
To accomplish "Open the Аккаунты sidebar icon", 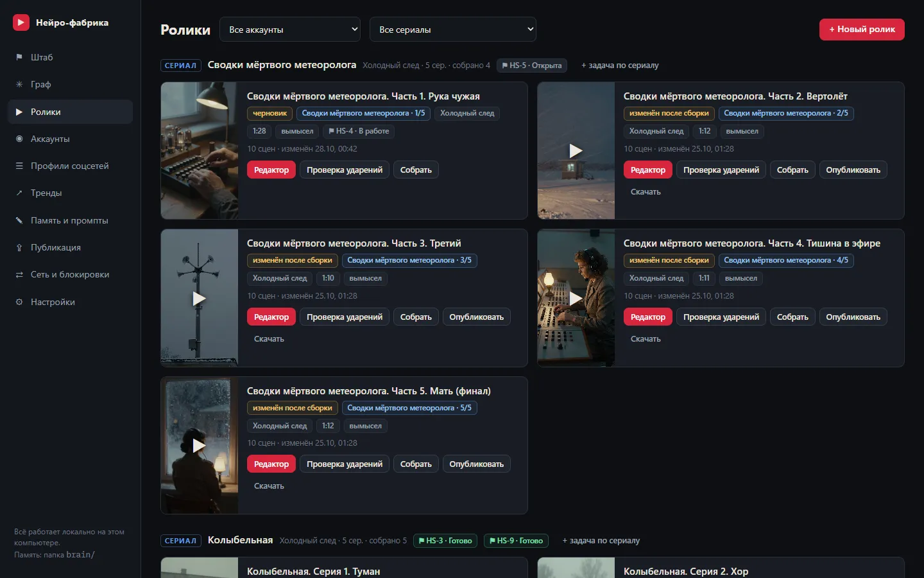I will coord(19,139).
